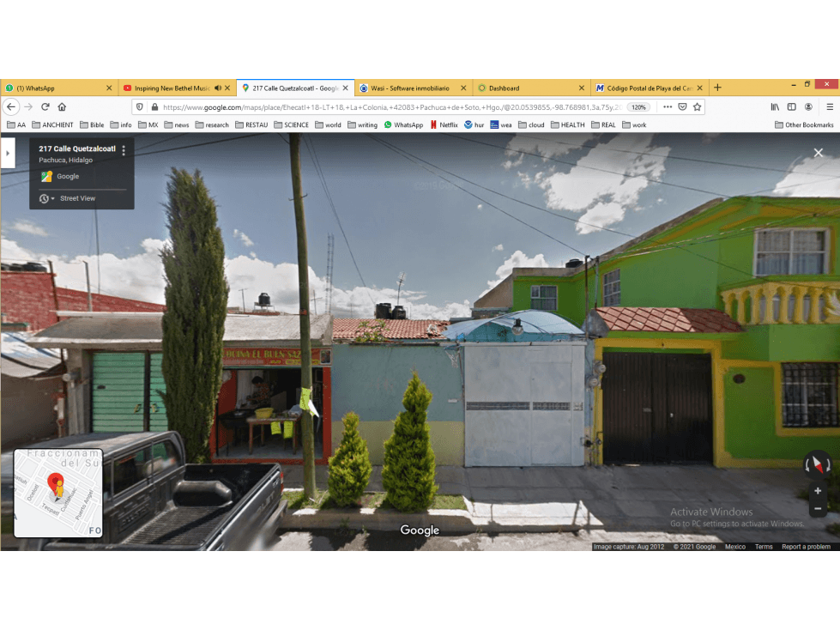The width and height of the screenshot is (840, 630).
Task: Switch to Inspiring New Bethel Music tab
Action: (177, 88)
